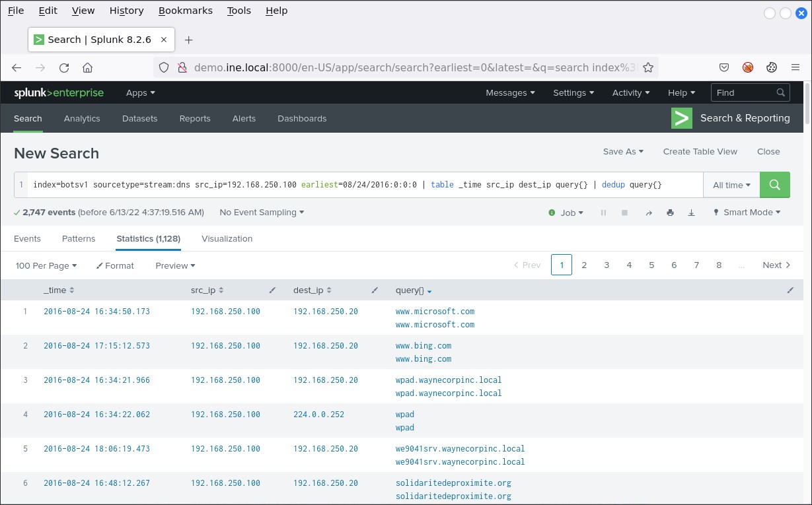This screenshot has height=505, width=812.
Task: Reload the page with browser refresh icon
Action: point(64,67)
